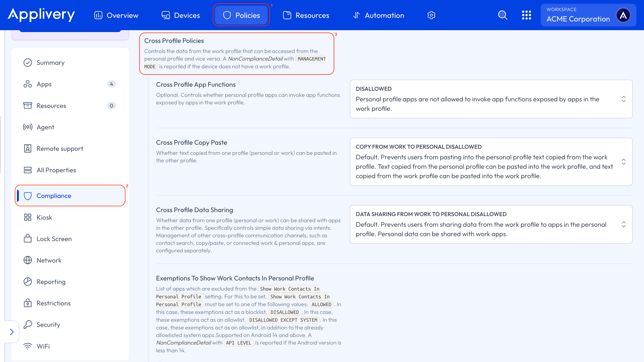Open Cross Profile App Functions dropdown

(491, 99)
